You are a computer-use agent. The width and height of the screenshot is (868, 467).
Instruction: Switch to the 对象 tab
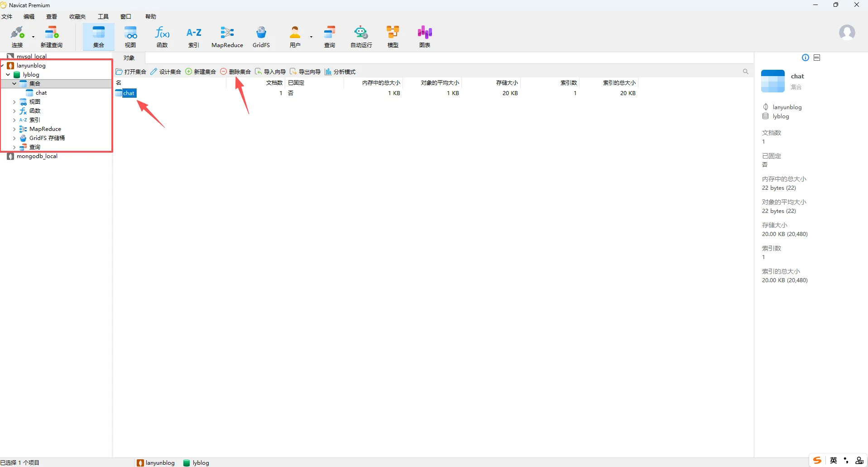coord(129,58)
